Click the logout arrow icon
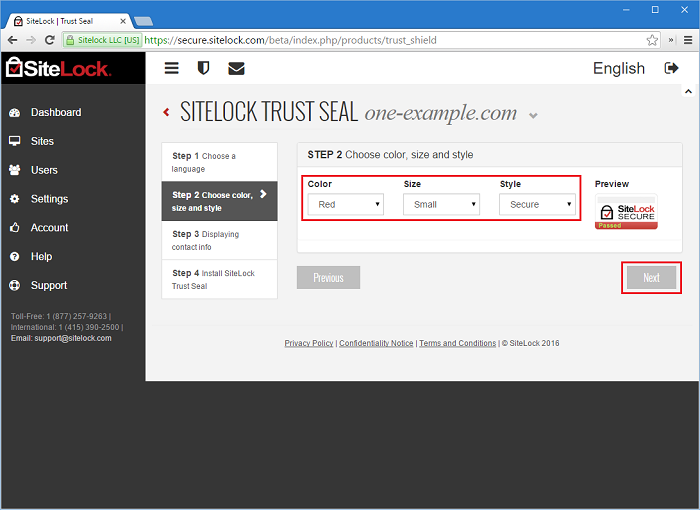Screen dimensions: 700x510 click(x=671, y=68)
